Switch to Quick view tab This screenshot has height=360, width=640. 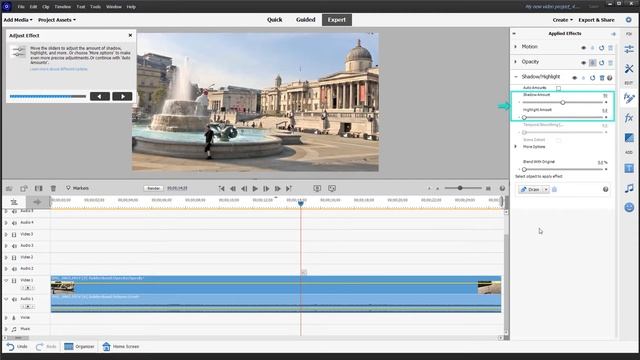coord(275,20)
